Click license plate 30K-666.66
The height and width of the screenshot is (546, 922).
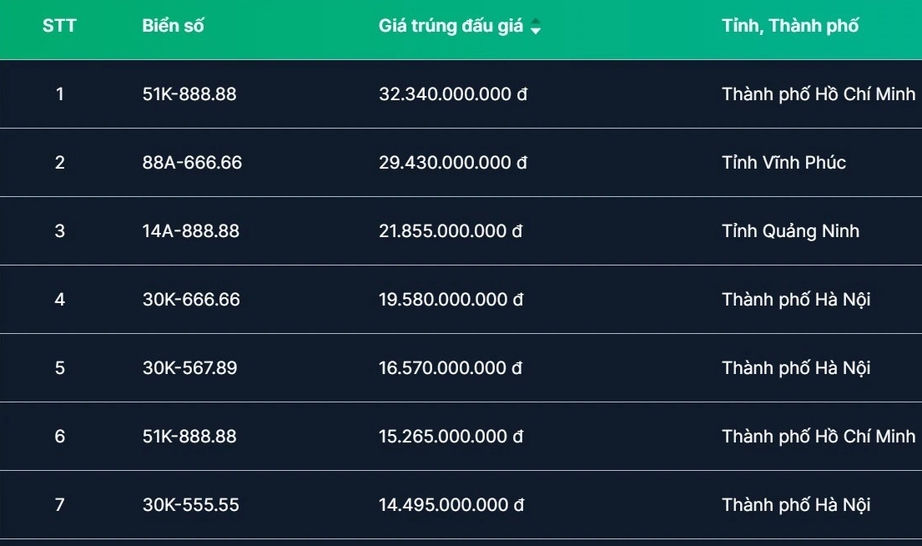click(x=191, y=299)
